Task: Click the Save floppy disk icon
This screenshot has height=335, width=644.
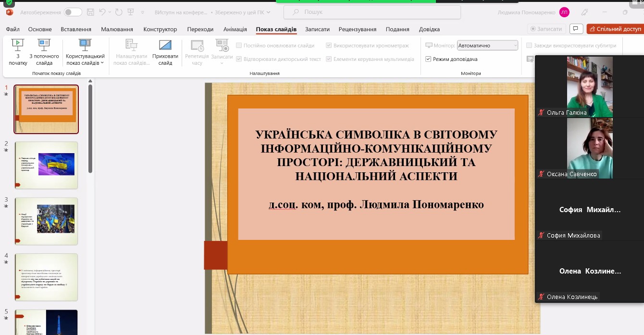Action: (91, 12)
